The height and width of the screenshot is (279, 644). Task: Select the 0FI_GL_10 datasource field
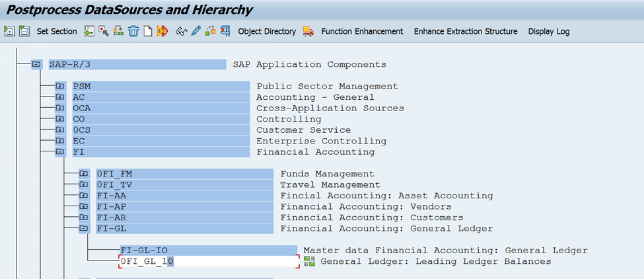coord(208,262)
